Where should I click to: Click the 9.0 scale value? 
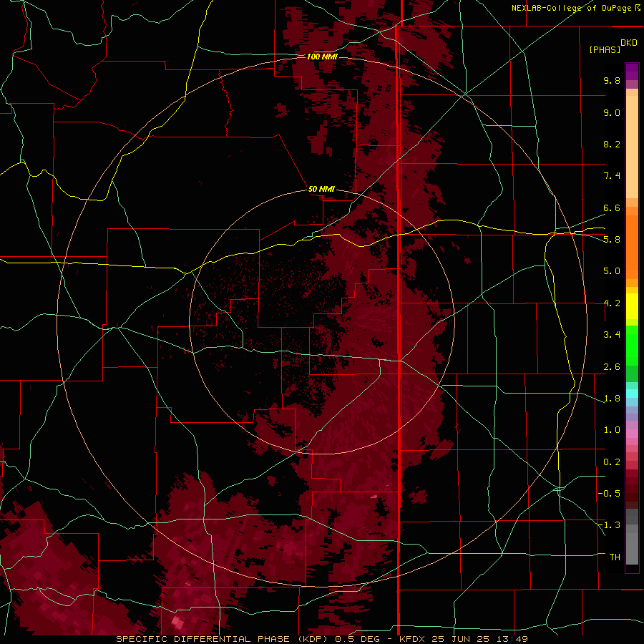(612, 112)
